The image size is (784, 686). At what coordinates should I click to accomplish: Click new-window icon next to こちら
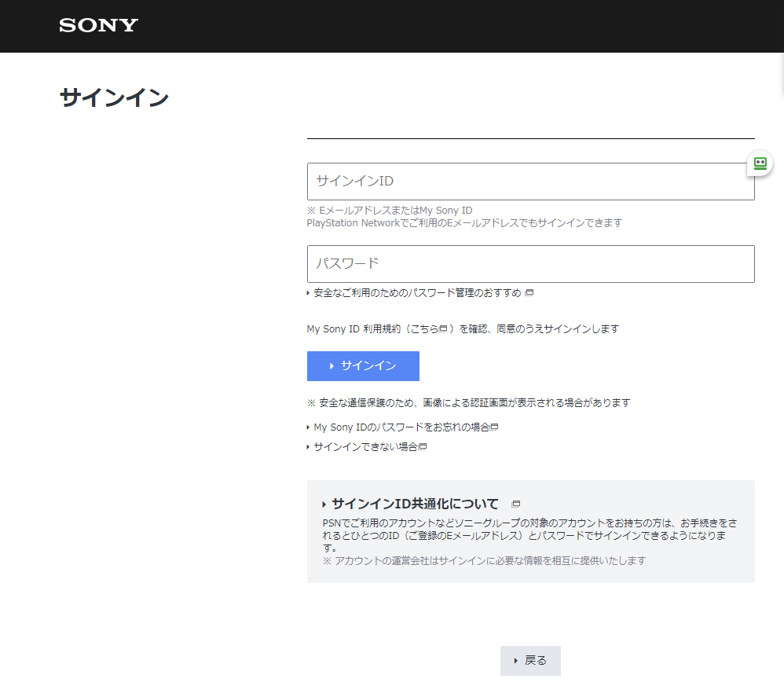click(x=443, y=329)
